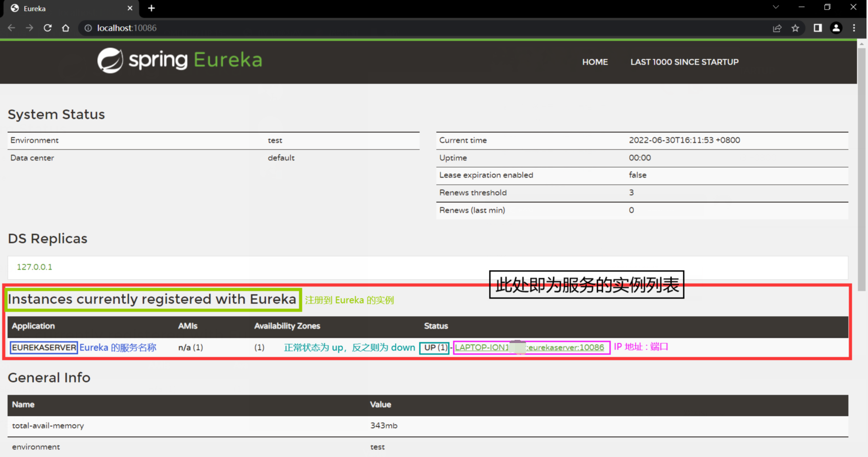This screenshot has width=868, height=457.
Task: Go forward with the browser arrow
Action: click(29, 28)
